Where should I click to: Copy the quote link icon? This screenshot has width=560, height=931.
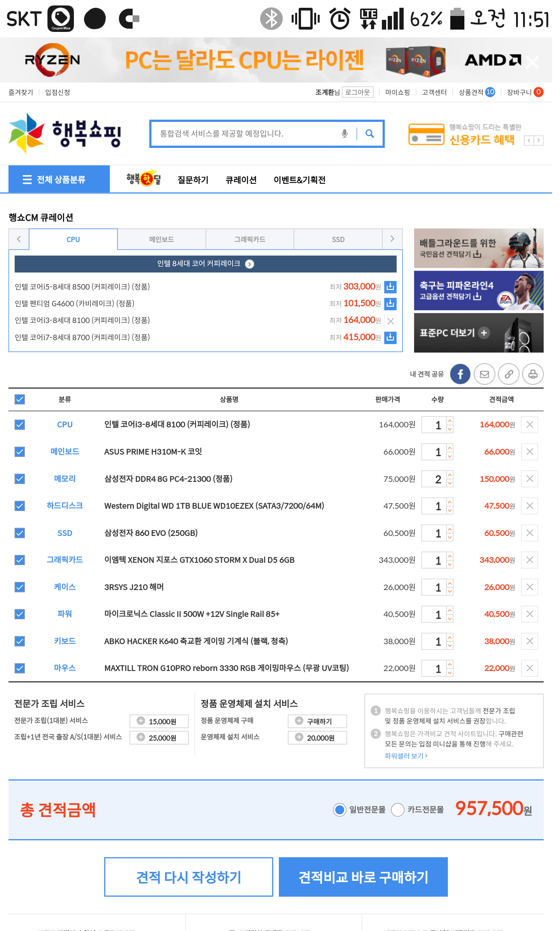coord(509,374)
